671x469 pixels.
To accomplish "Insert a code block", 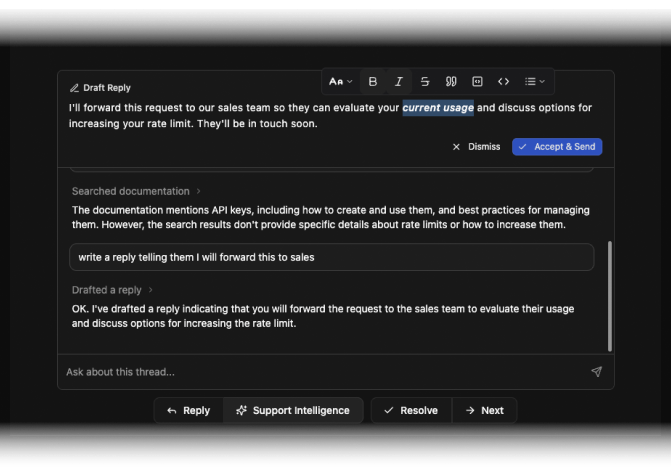I will pos(477,82).
